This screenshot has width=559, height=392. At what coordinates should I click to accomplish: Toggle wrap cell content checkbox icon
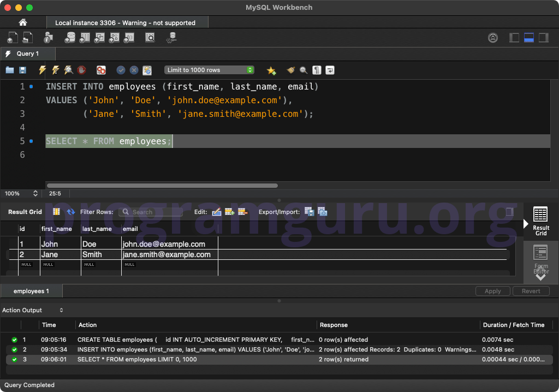click(510, 211)
